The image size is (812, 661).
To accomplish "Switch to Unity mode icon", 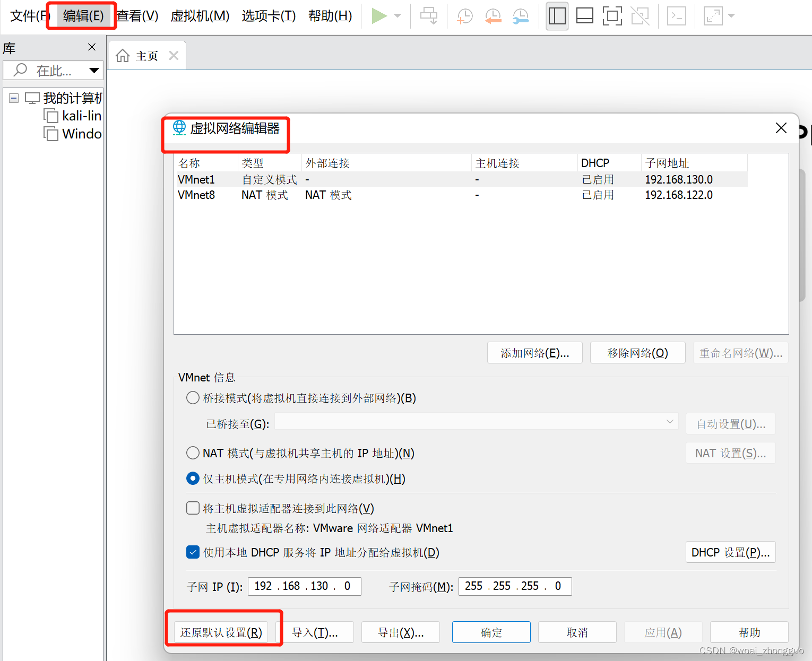I will 640,16.
